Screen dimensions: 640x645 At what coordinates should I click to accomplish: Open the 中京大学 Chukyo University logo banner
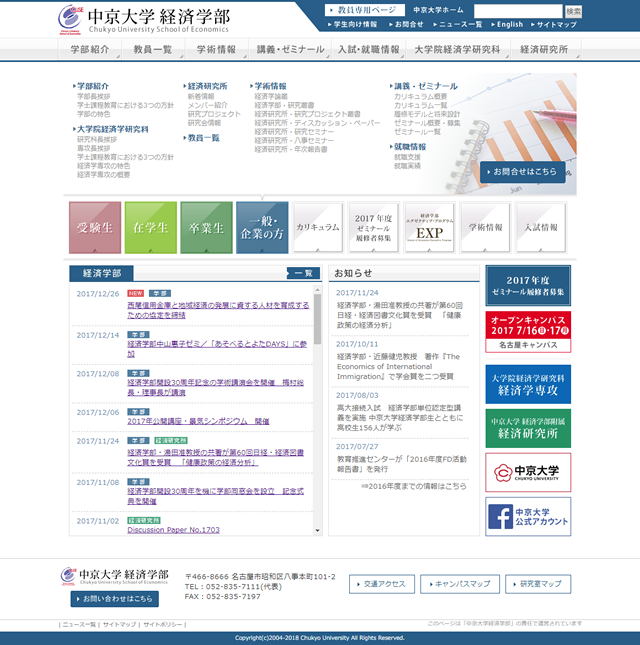click(528, 473)
